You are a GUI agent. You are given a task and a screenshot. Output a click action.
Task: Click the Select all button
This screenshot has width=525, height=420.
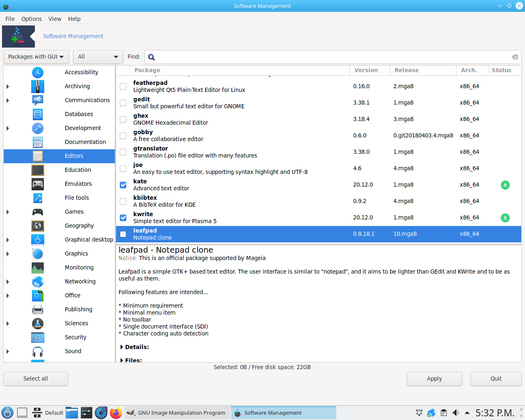[36, 379]
